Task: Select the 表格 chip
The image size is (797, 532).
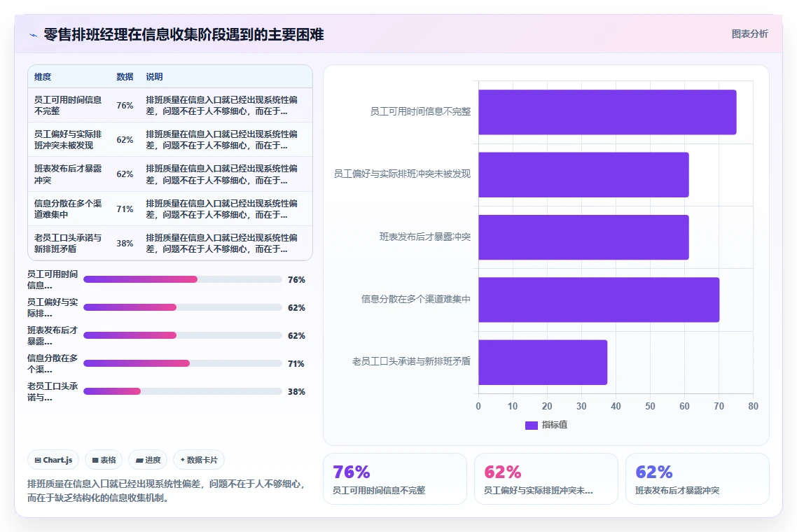Action: [104, 460]
